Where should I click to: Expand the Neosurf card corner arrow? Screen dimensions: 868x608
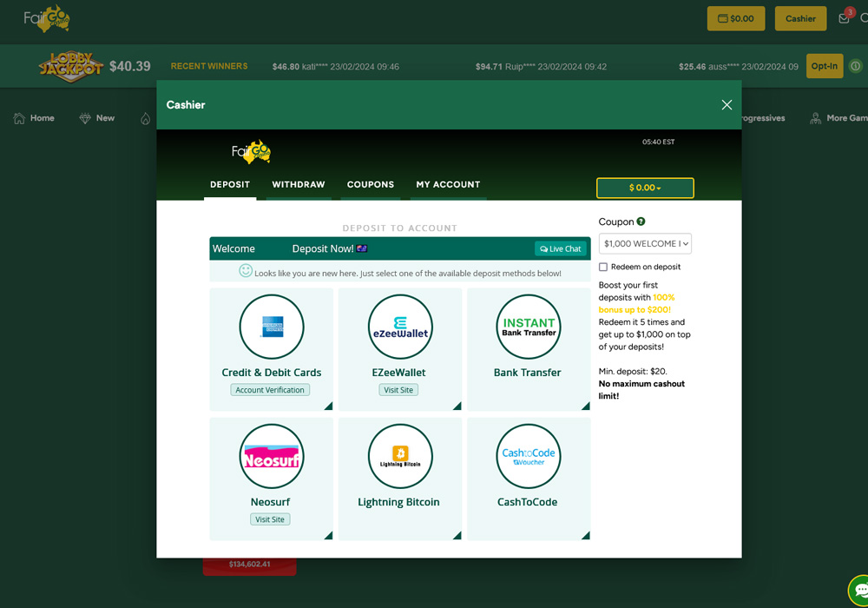coord(329,535)
